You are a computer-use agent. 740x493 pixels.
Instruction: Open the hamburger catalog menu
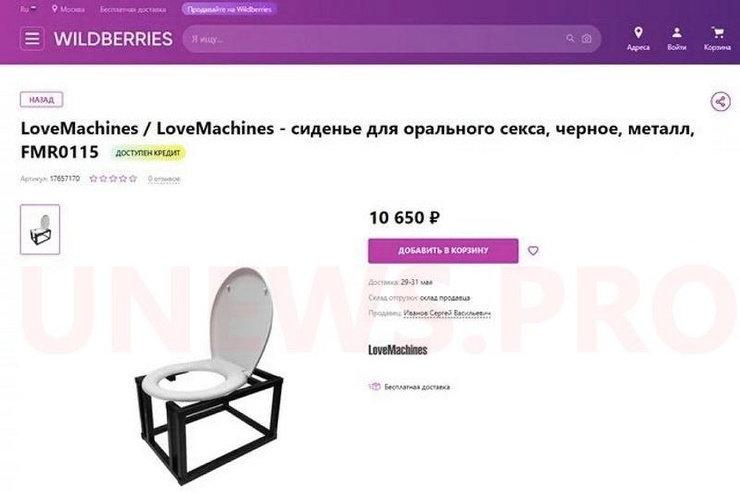point(32,38)
